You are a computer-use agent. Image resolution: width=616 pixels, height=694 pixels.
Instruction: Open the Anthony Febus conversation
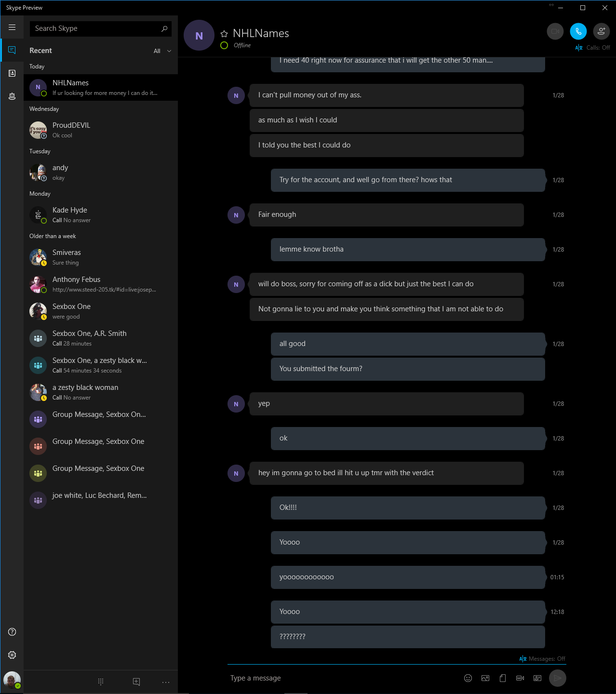(x=101, y=284)
